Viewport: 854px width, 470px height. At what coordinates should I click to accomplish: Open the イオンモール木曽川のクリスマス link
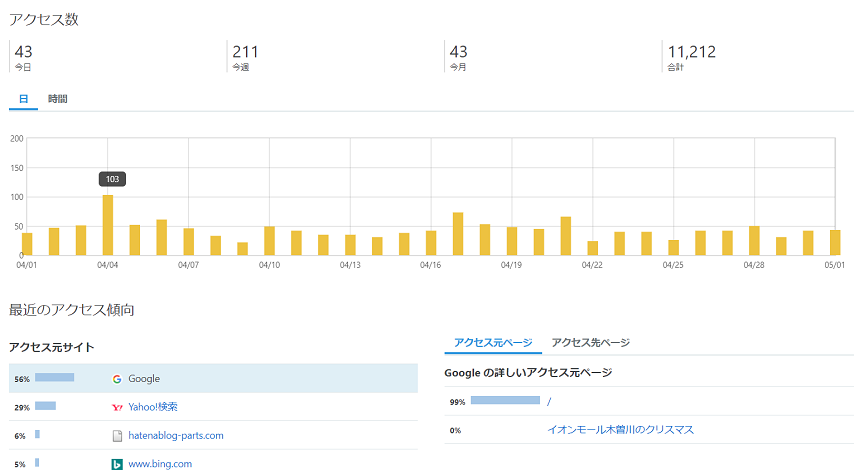pos(620,430)
